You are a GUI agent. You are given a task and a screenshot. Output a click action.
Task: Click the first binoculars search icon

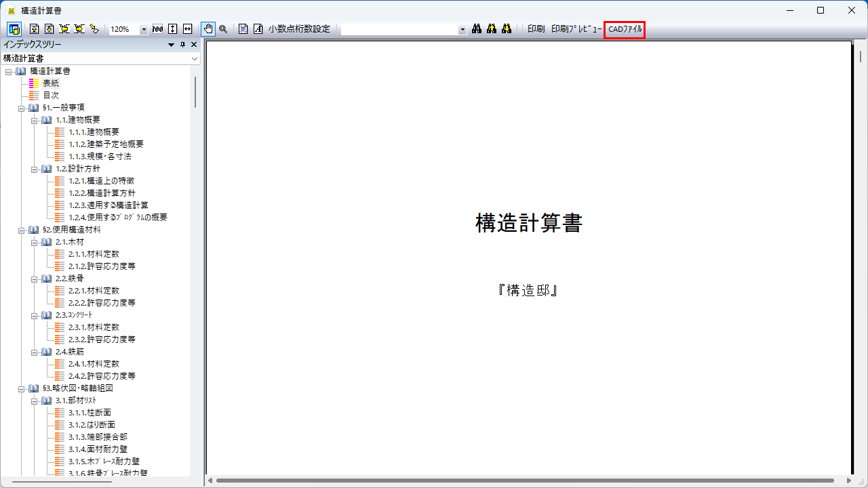coord(477,29)
